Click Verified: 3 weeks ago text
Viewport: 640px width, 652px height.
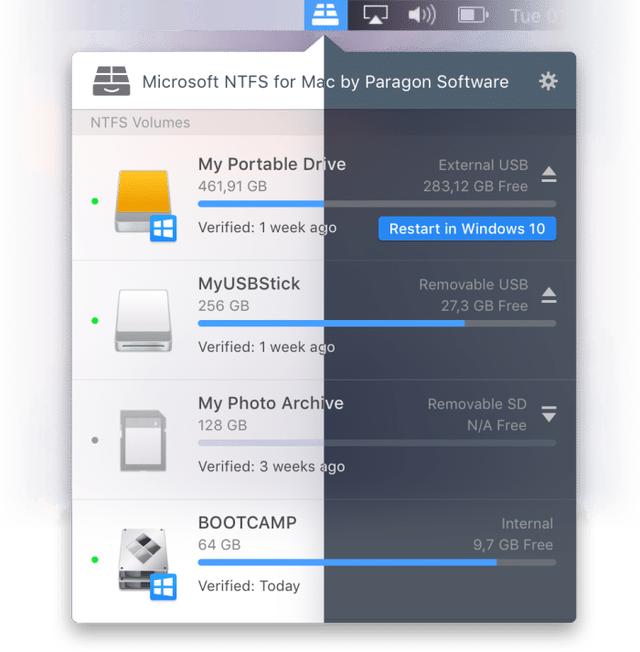click(x=272, y=467)
